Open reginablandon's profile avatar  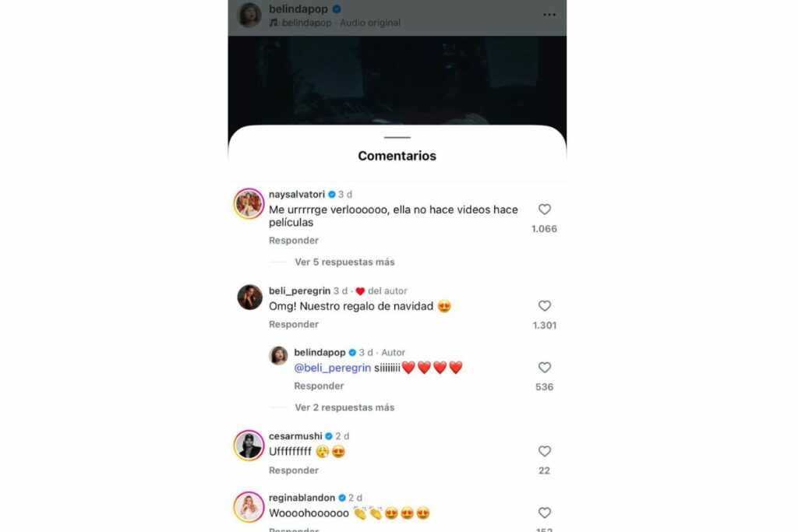(x=249, y=506)
